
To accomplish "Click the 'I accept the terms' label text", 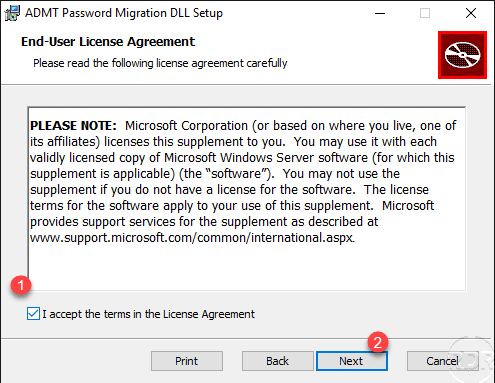I will click(x=148, y=314).
